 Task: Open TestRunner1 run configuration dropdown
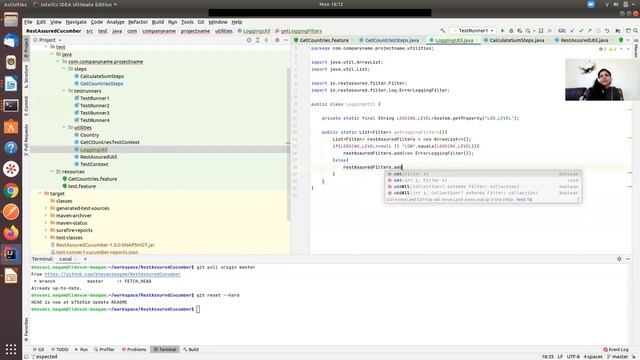point(473,31)
